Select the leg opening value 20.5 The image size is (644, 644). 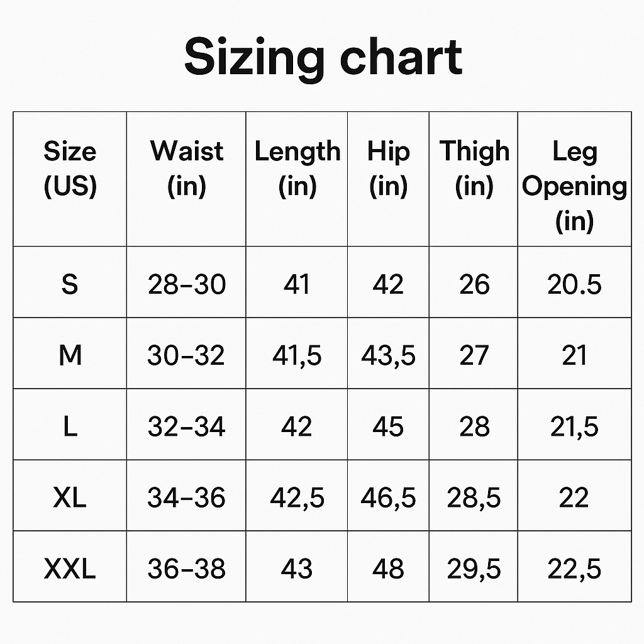[x=575, y=284]
